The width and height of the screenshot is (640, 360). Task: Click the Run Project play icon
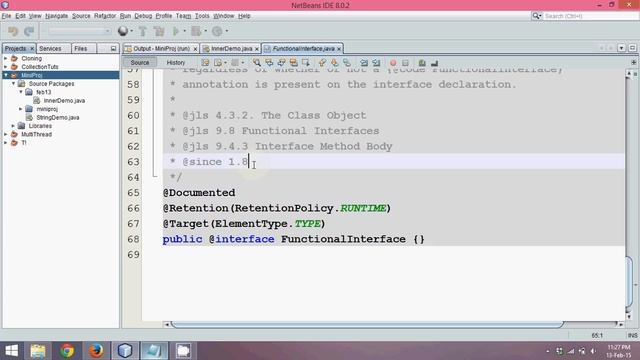[x=176, y=31]
